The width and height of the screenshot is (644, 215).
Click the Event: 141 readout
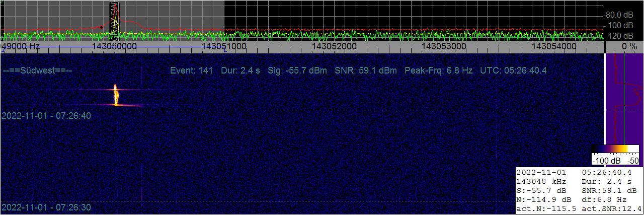pos(192,70)
